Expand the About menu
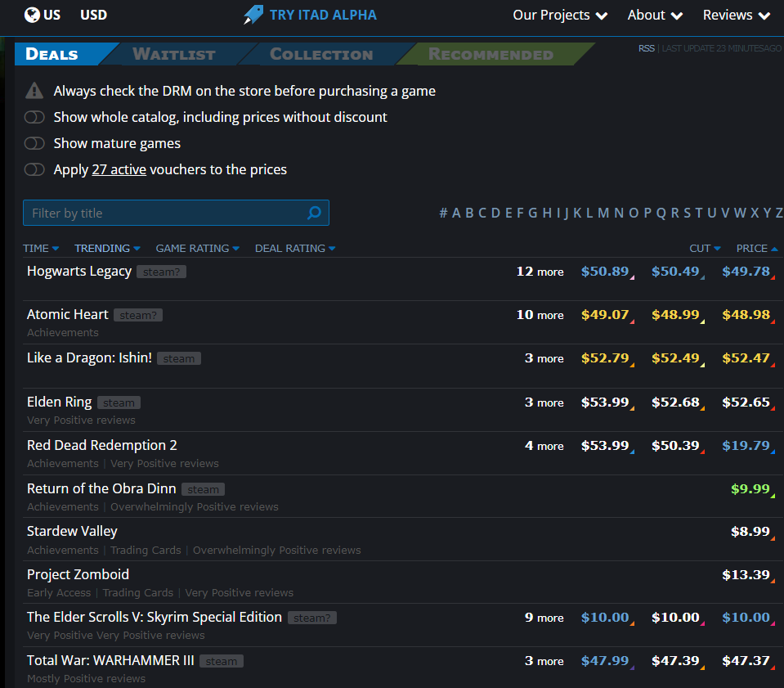The width and height of the screenshot is (784, 688). 655,15
